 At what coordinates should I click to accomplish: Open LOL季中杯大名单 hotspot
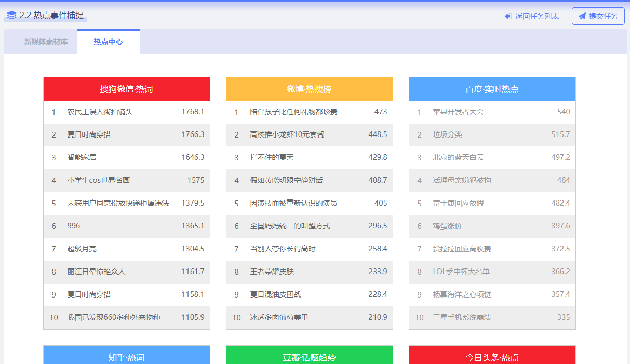coord(461,272)
